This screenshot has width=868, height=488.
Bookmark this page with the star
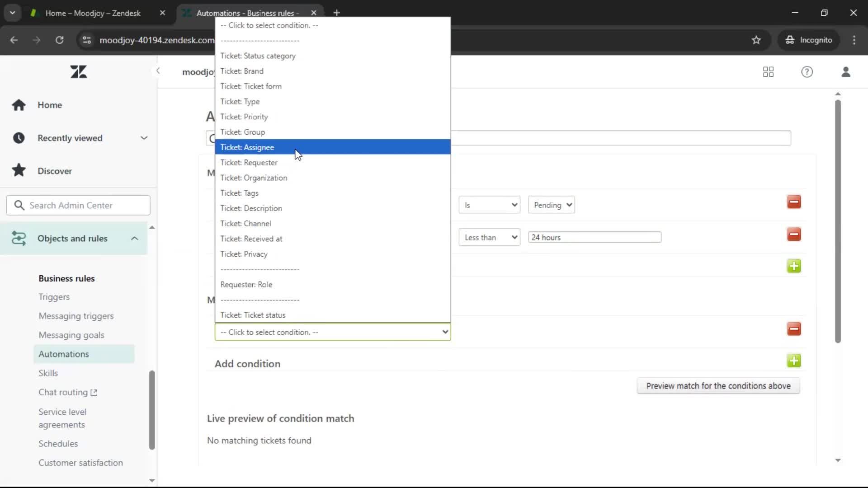click(756, 40)
